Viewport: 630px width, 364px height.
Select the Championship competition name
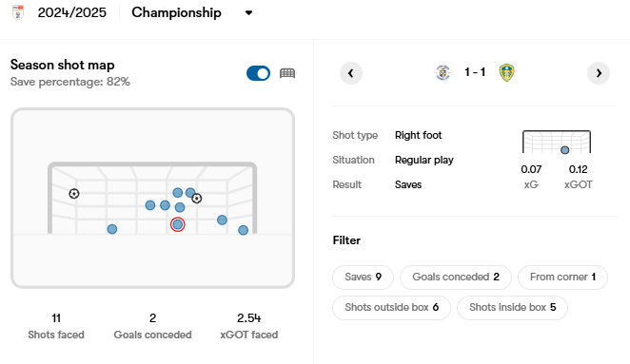(176, 12)
